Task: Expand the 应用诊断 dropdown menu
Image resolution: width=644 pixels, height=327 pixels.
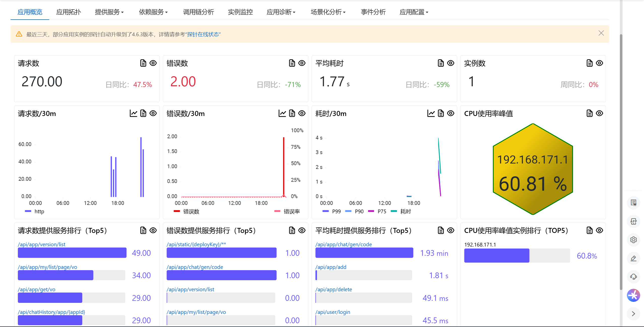Action: pyautogui.click(x=281, y=12)
